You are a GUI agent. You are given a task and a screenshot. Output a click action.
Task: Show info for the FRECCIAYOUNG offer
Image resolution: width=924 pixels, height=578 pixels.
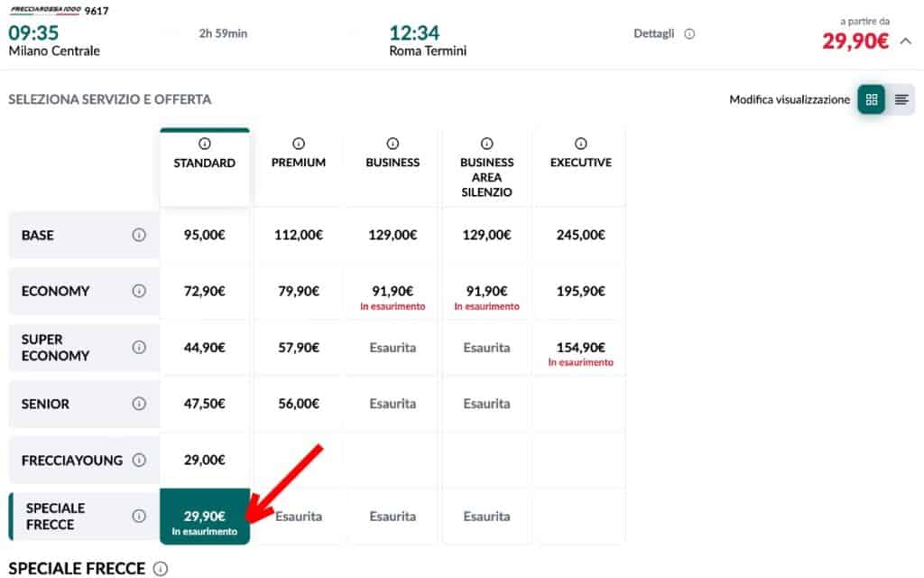[x=139, y=460]
